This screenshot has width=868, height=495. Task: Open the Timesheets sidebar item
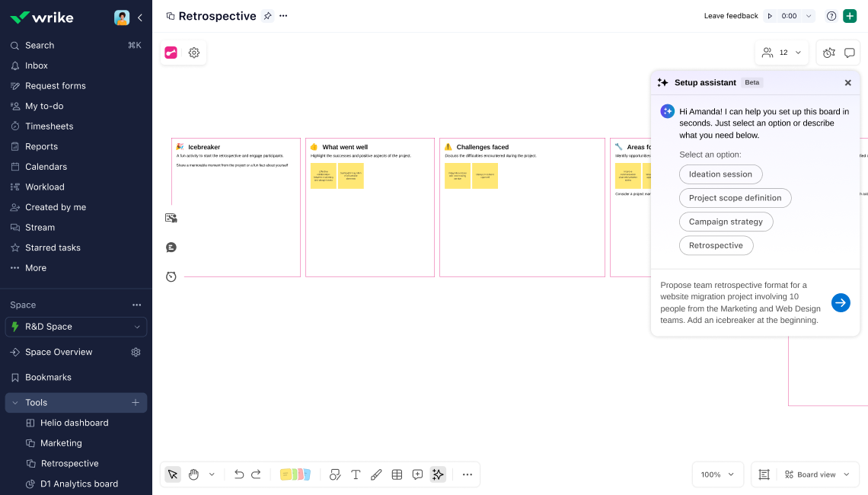[47, 126]
